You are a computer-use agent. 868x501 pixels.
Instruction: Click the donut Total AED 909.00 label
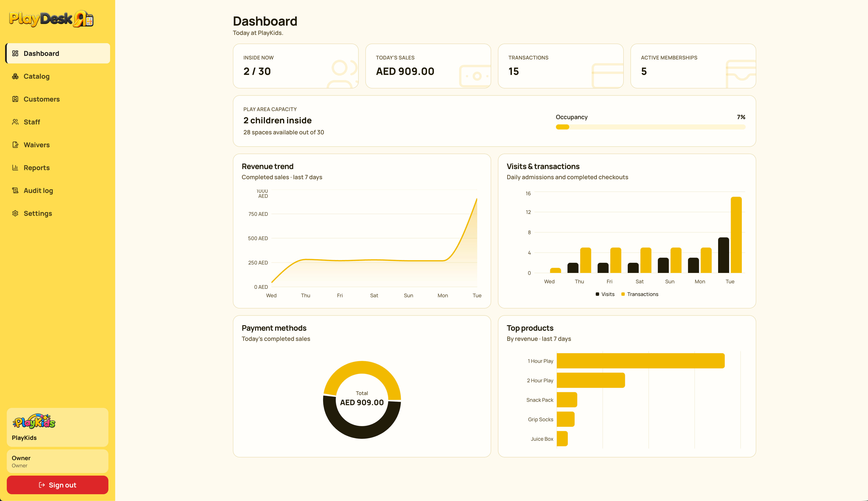[x=362, y=398]
